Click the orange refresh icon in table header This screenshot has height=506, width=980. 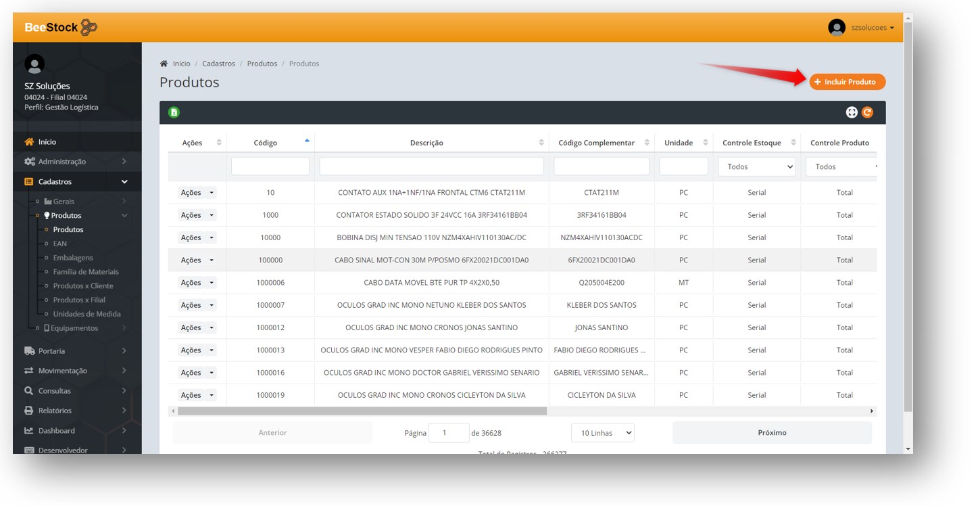[867, 112]
